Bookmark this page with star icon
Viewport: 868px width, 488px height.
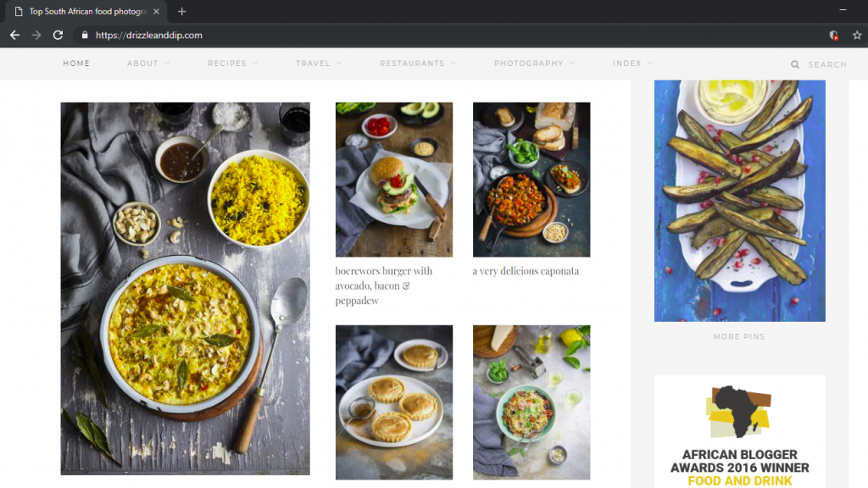point(857,36)
